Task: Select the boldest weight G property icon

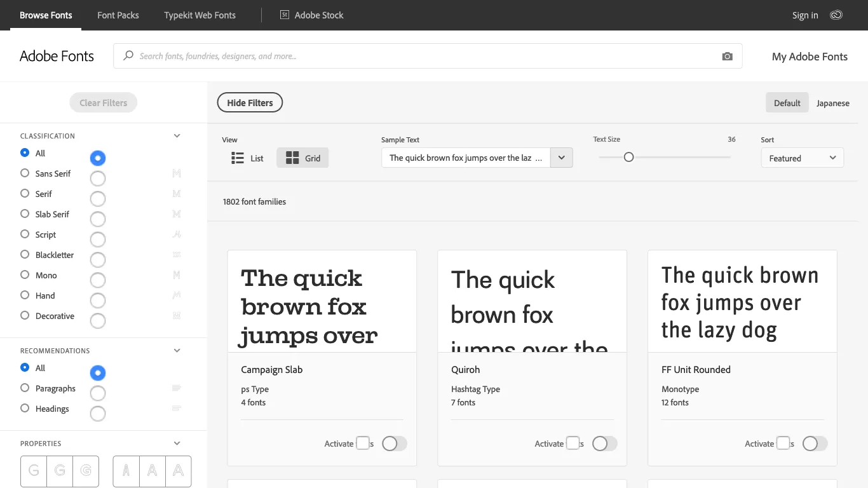Action: (x=86, y=471)
